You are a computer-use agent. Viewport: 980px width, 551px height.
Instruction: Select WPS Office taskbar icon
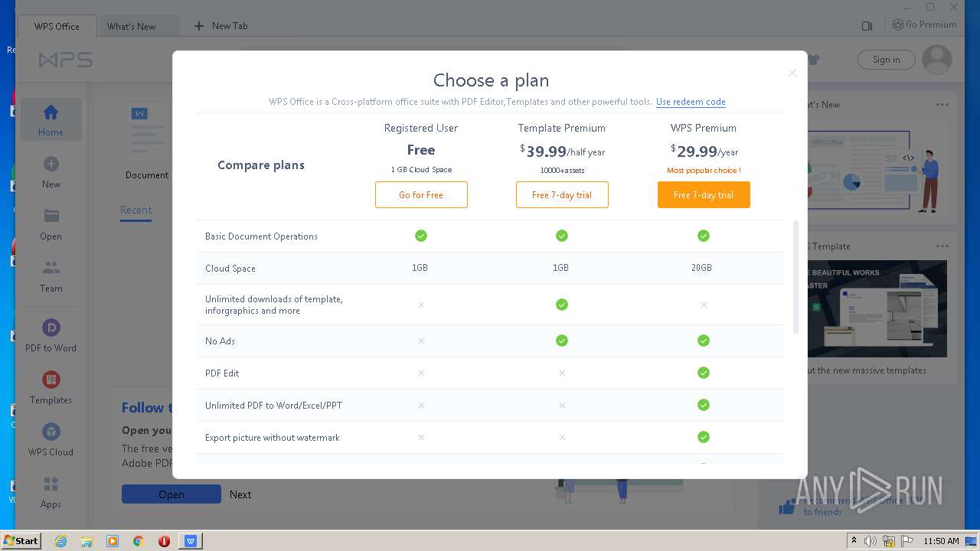tap(191, 541)
